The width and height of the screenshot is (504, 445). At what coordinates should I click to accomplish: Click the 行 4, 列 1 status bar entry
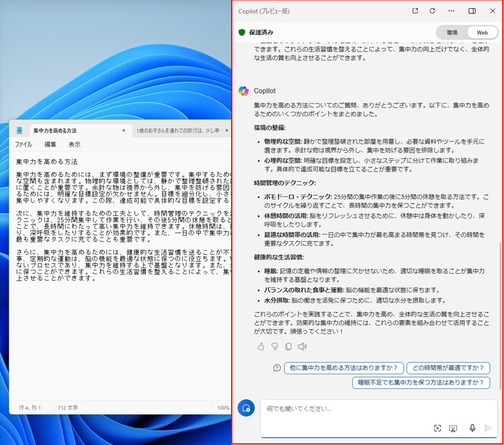click(30, 408)
